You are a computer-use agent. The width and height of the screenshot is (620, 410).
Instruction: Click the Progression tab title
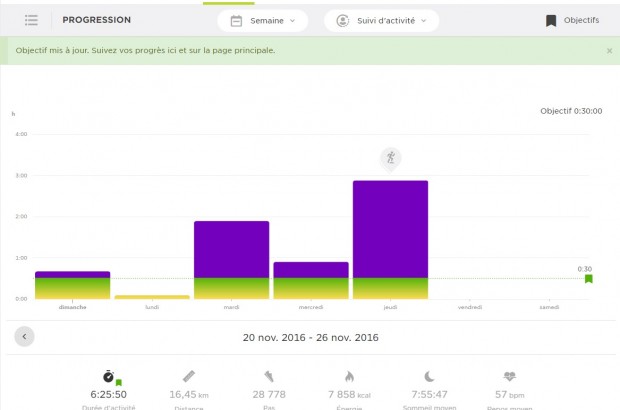pos(95,20)
